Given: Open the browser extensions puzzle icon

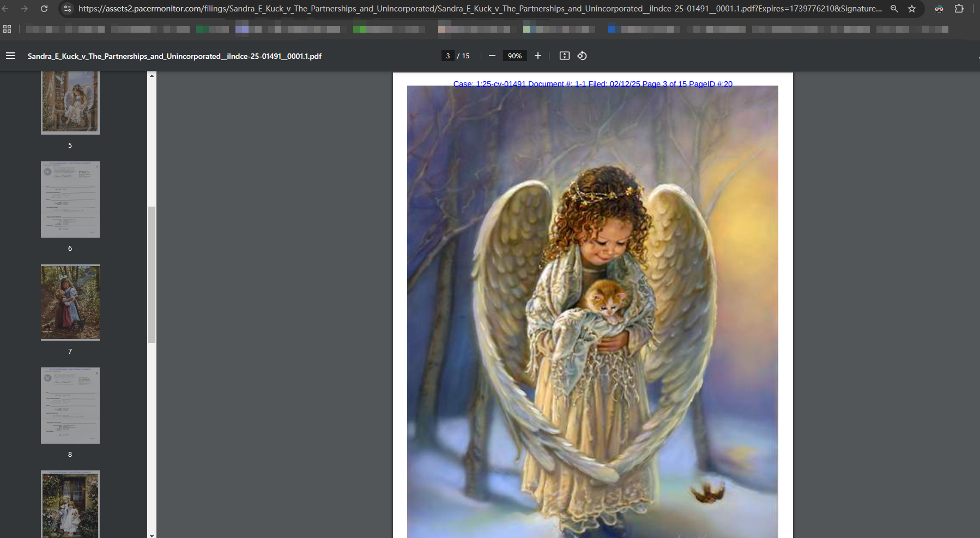Looking at the screenshot, I should point(959,9).
